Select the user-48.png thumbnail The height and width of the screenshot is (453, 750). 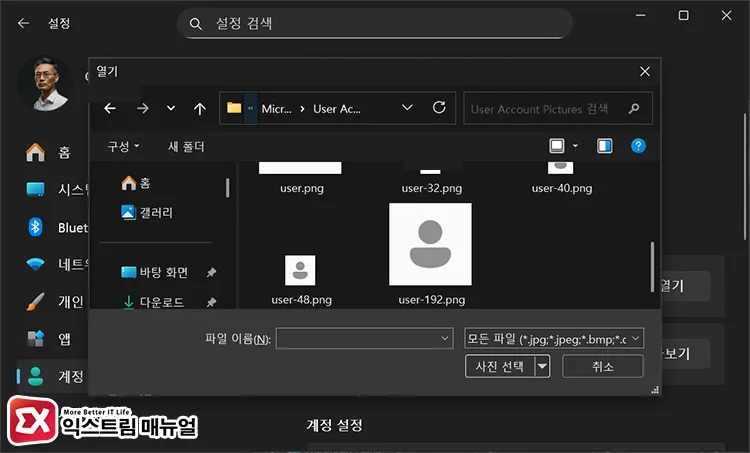coord(300,270)
